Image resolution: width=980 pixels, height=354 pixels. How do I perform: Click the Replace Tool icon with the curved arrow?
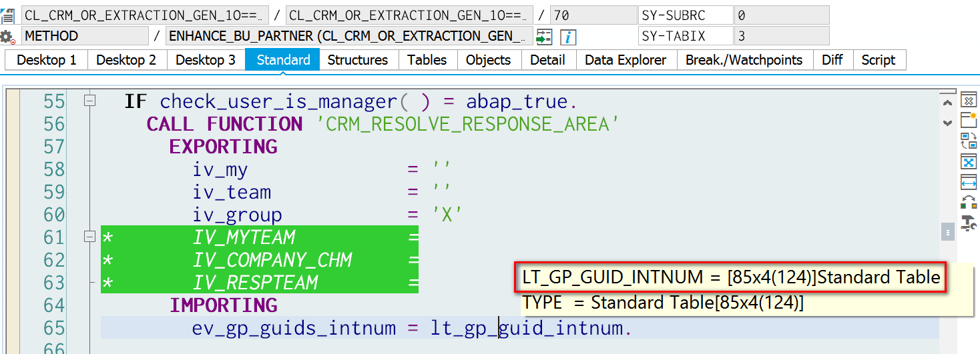click(x=968, y=202)
